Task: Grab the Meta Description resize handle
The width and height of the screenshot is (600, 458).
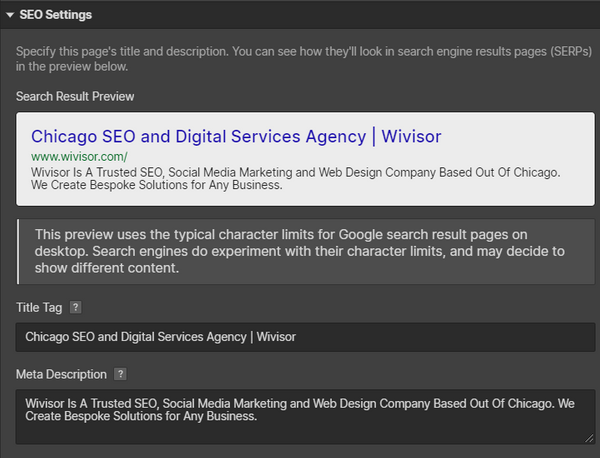Action: pyautogui.click(x=589, y=438)
